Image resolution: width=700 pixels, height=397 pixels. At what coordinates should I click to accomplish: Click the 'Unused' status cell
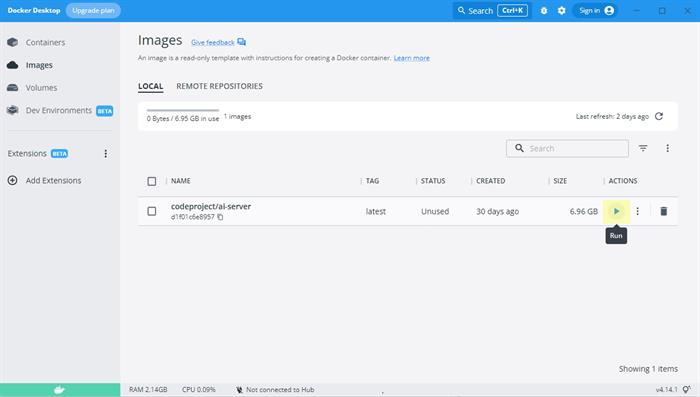[x=435, y=212]
